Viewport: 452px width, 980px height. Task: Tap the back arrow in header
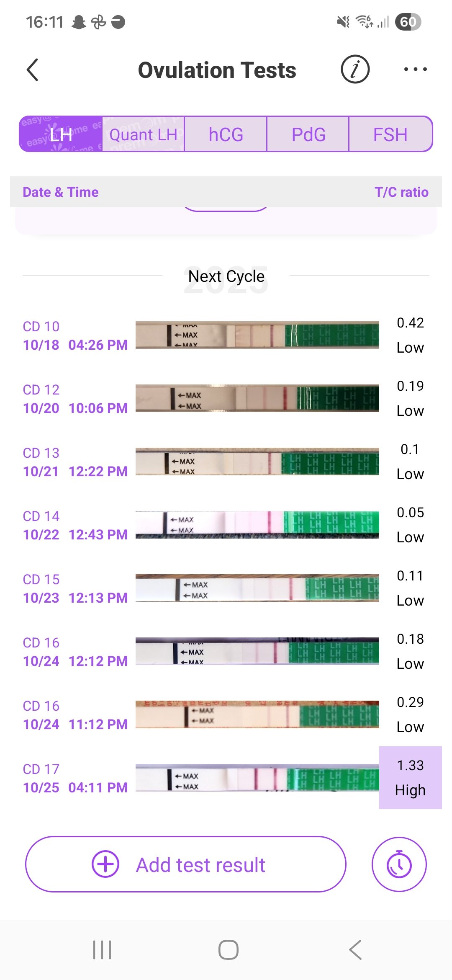(x=33, y=70)
